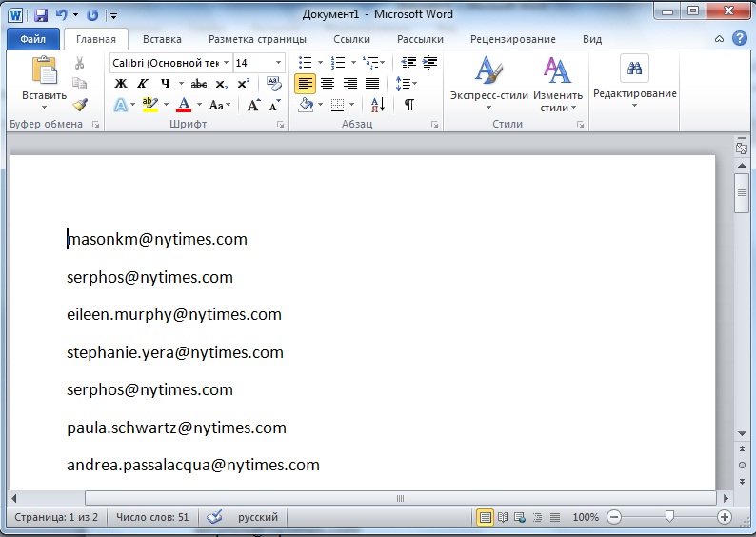Click the Вставить paste clipboard icon
The image size is (756, 537).
click(44, 71)
